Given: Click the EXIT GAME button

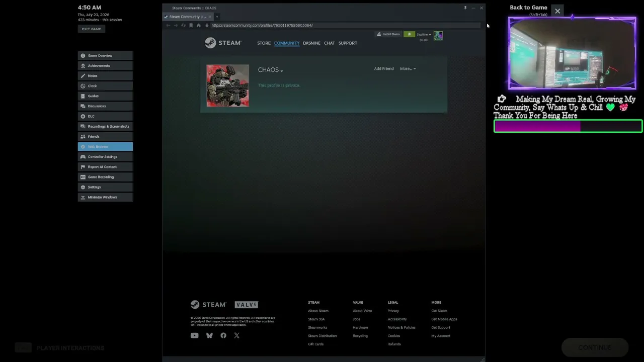Looking at the screenshot, I should click(x=92, y=29).
